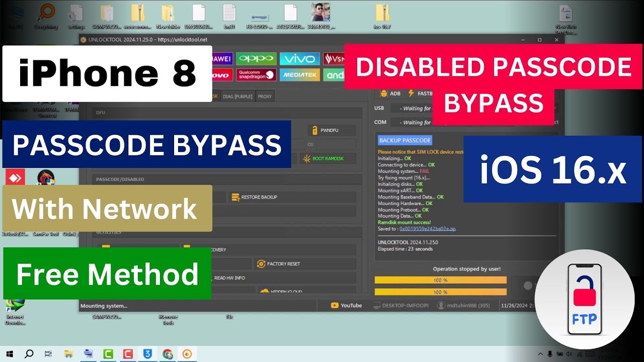Open the Everything search desktop icon
This screenshot has width=644, height=362.
tap(46, 16)
